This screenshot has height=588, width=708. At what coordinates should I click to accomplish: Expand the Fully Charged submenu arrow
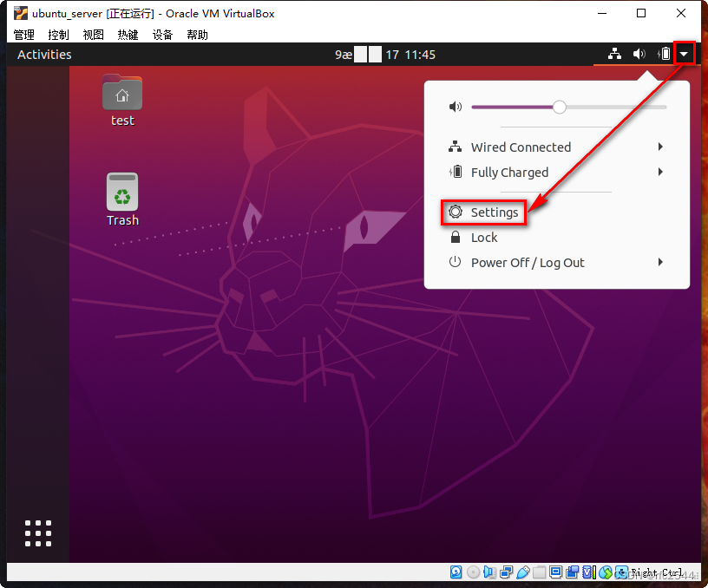pos(660,172)
